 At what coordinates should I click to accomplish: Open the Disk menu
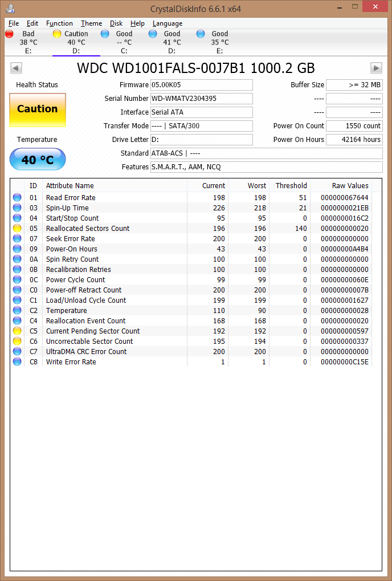tap(116, 23)
